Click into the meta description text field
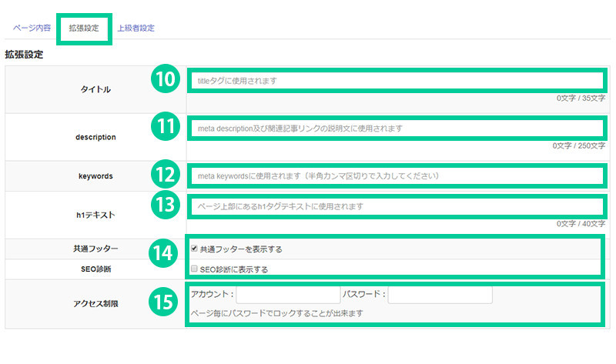This screenshot has height=364, width=616. (x=396, y=128)
